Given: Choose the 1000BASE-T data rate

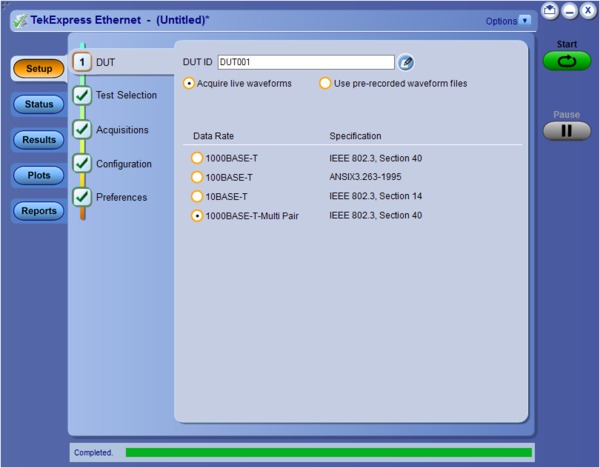Looking at the screenshot, I should coord(197,158).
